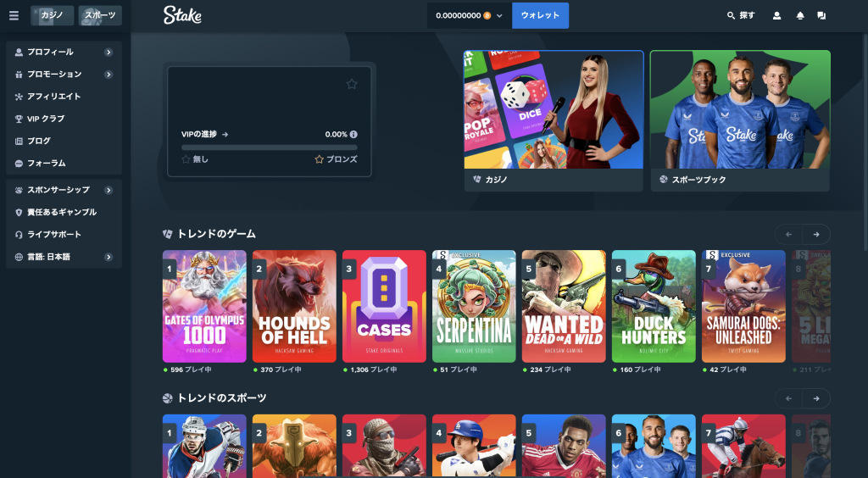Click the handshake icon beside スポンサーシップ
868x478 pixels.
point(19,190)
